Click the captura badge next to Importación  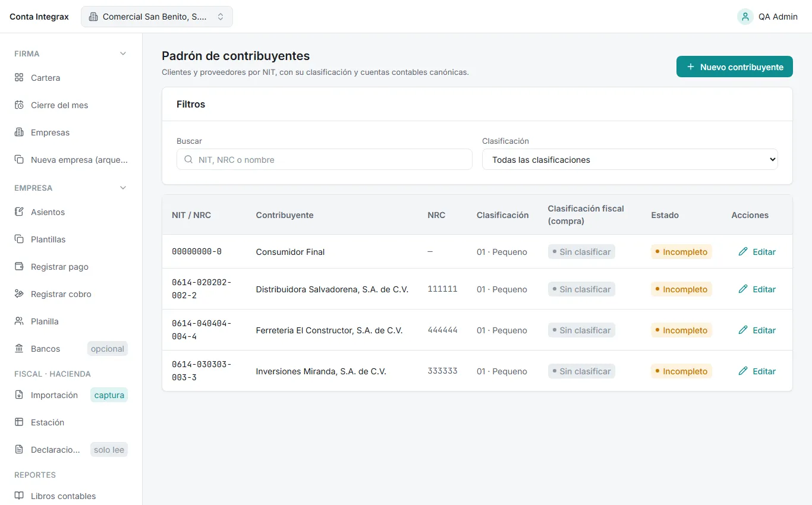pos(109,395)
